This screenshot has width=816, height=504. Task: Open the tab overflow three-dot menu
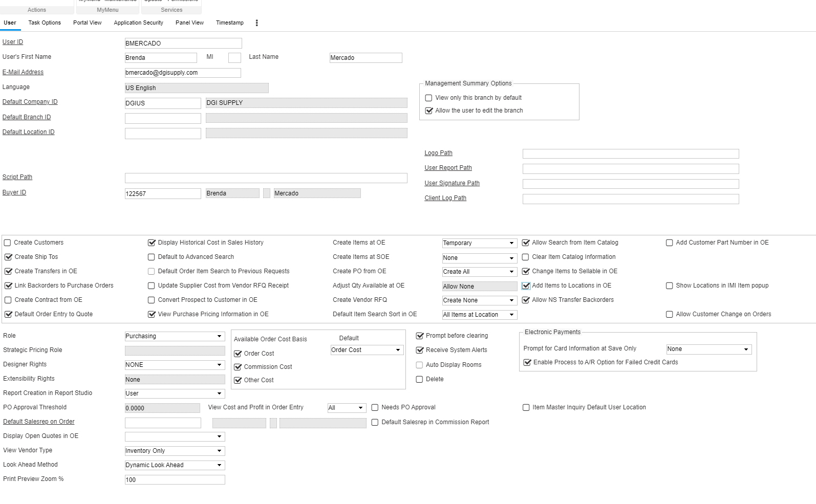[x=257, y=23]
